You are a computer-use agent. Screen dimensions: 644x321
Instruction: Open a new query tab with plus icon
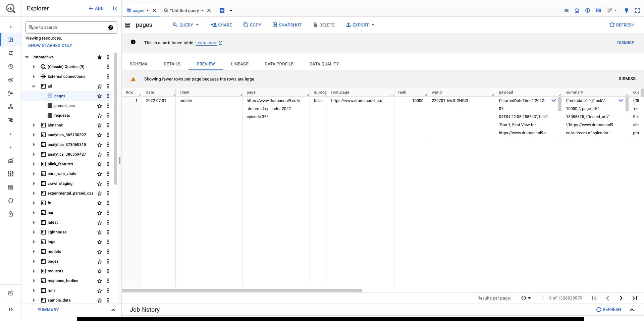click(222, 10)
